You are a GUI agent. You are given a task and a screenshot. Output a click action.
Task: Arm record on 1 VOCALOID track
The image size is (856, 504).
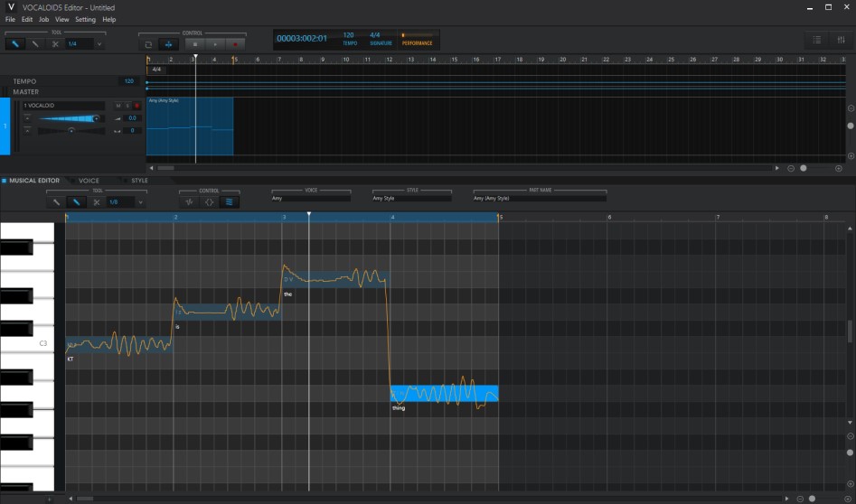pyautogui.click(x=137, y=106)
